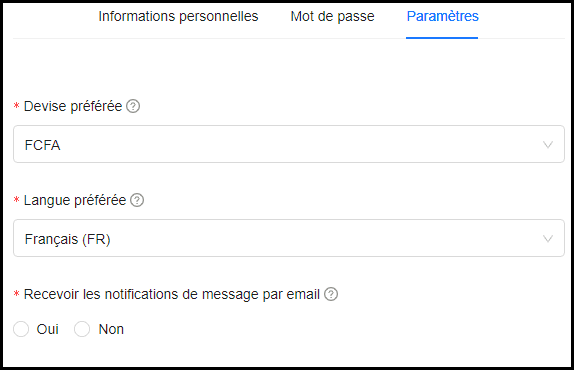Click the Devise préférée field label
Image resolution: width=574 pixels, height=370 pixels.
point(73,106)
